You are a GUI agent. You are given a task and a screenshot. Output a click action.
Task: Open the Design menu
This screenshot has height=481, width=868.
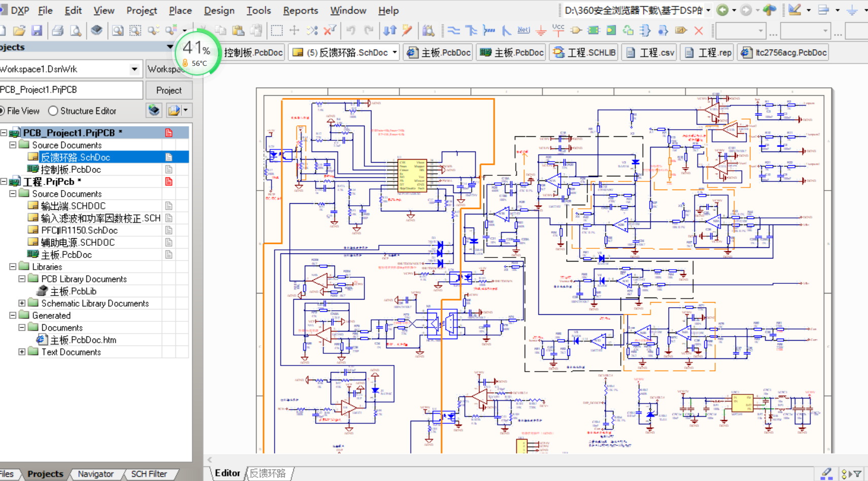(x=219, y=10)
